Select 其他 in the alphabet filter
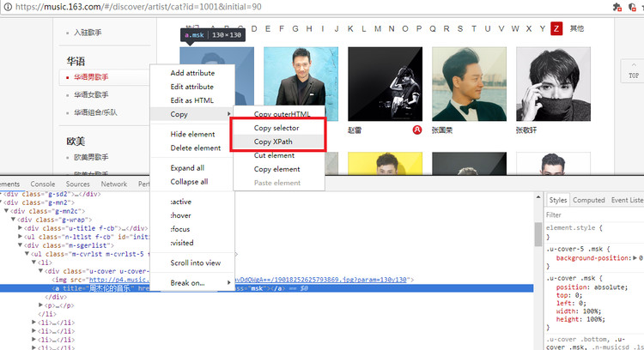644x350 pixels. [x=577, y=28]
